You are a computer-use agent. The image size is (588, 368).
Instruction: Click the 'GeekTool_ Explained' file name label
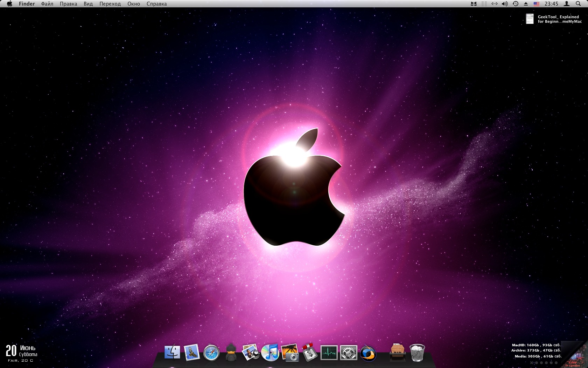pos(558,17)
